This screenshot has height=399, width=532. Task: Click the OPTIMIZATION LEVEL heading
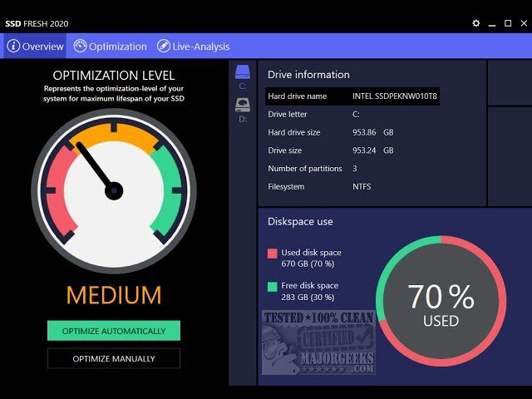(x=114, y=76)
